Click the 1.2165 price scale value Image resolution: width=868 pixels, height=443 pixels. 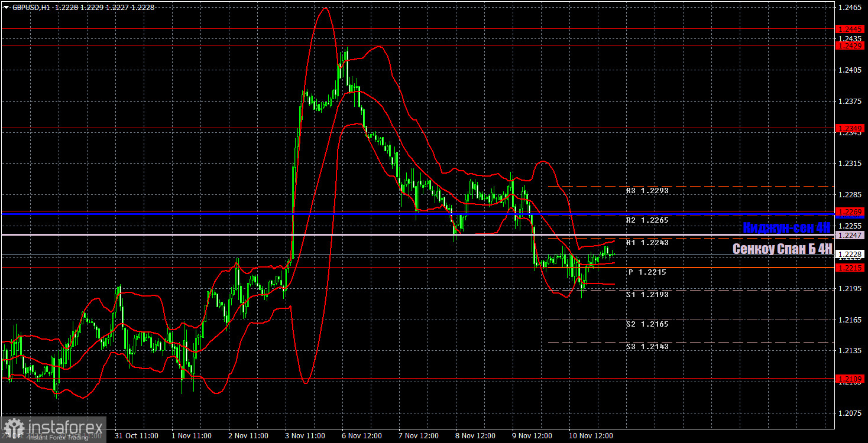pyautogui.click(x=850, y=320)
